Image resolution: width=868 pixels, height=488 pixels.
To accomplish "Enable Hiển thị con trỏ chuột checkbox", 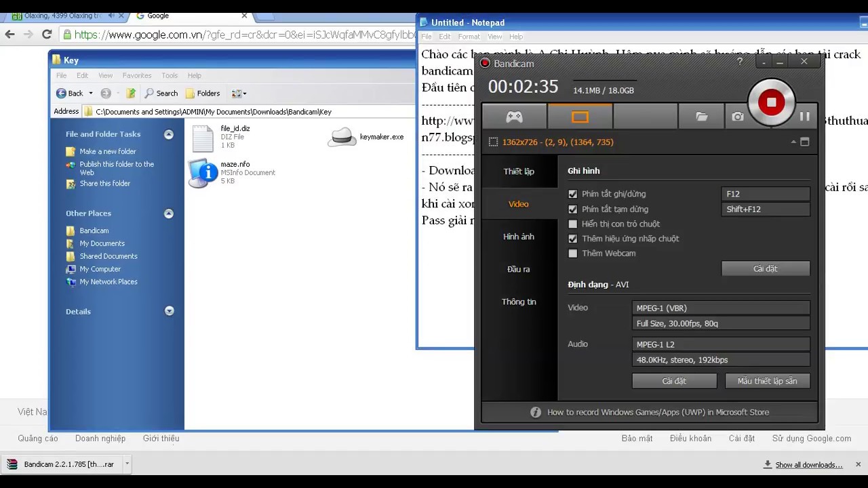I will pos(573,224).
